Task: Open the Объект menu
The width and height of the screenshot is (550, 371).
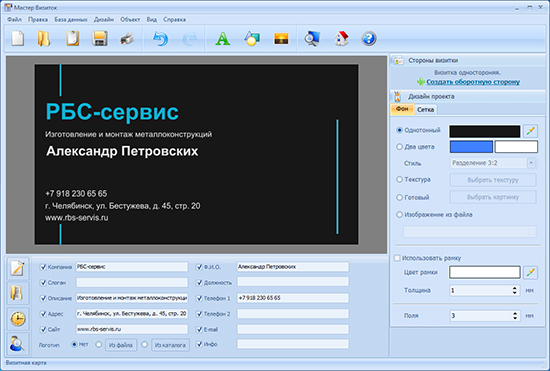Action: click(130, 19)
